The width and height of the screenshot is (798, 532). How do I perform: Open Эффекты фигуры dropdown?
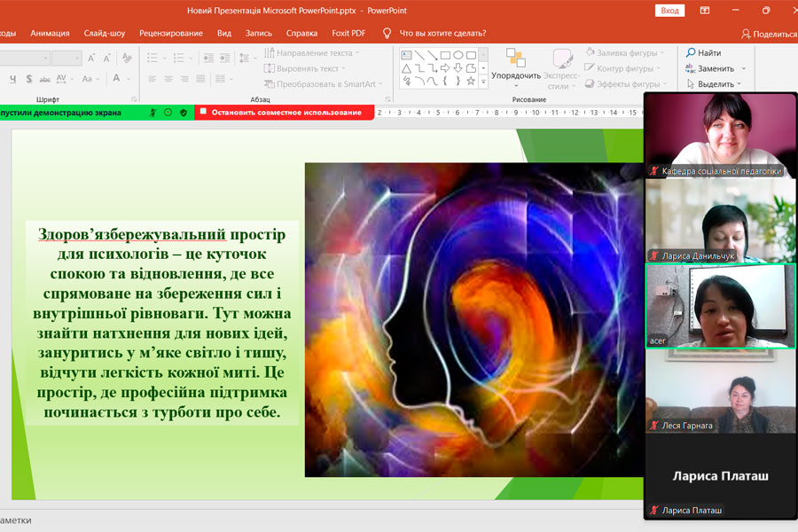625,84
